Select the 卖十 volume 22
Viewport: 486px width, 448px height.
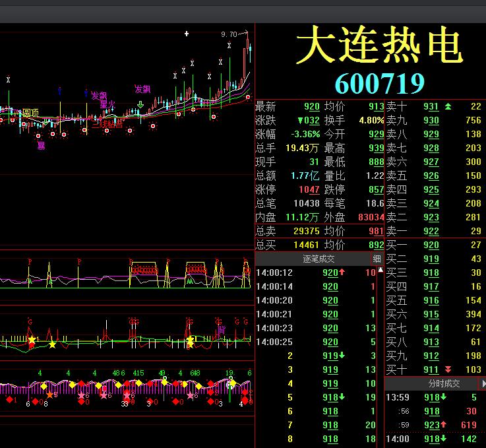click(x=475, y=107)
